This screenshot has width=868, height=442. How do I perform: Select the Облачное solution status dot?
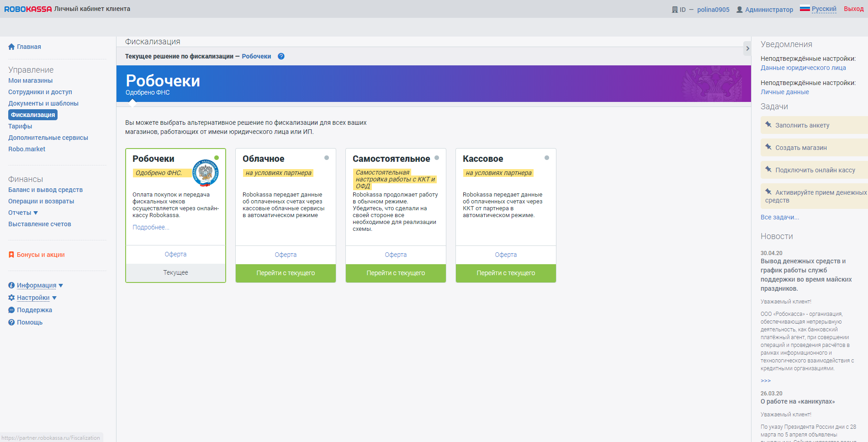tap(327, 158)
